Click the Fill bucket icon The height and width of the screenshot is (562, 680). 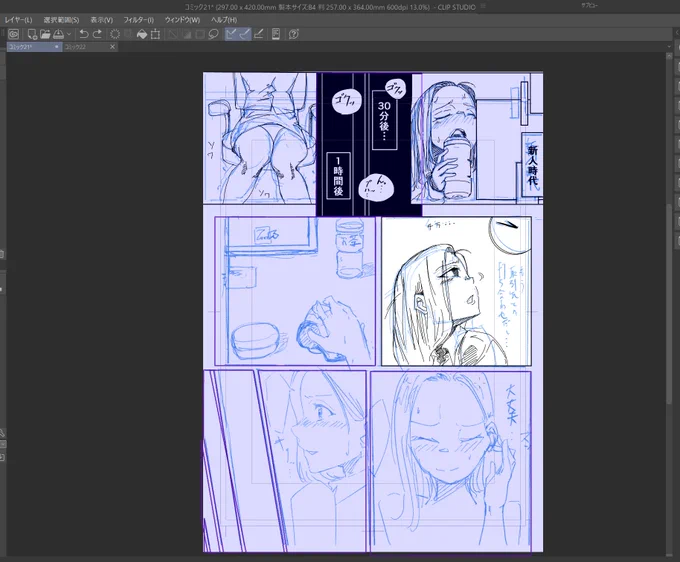[x=142, y=34]
